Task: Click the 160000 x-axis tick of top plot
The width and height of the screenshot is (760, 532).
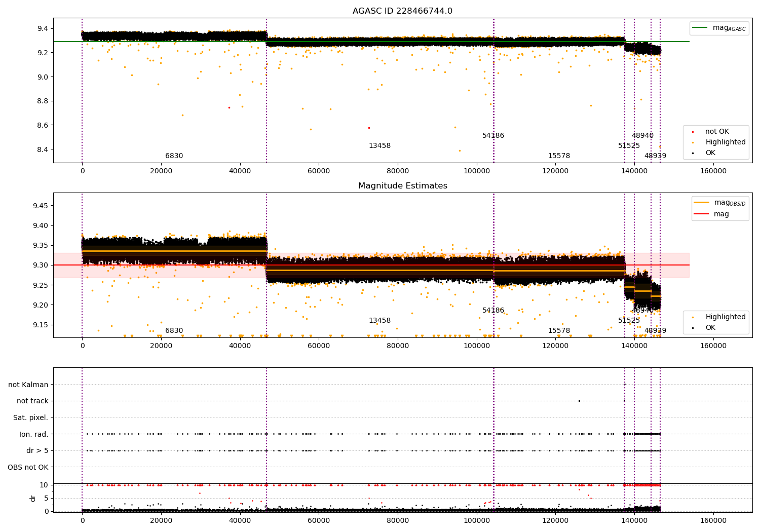Action: click(713, 171)
